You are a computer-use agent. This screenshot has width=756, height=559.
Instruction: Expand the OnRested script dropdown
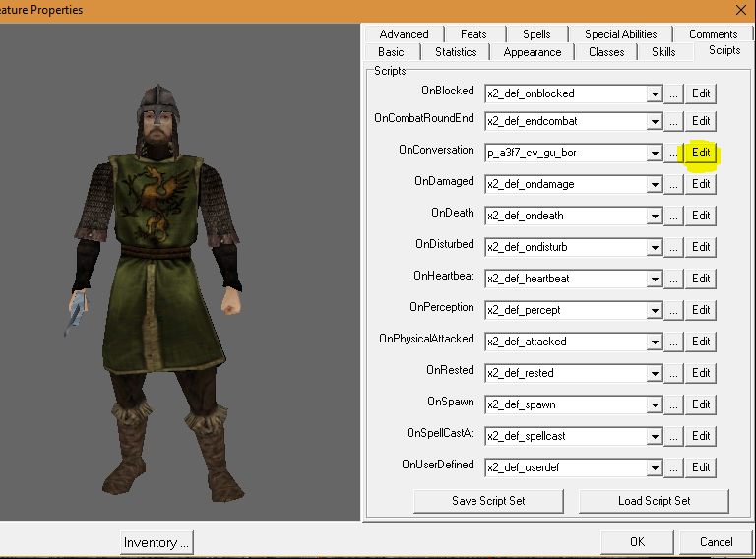655,373
